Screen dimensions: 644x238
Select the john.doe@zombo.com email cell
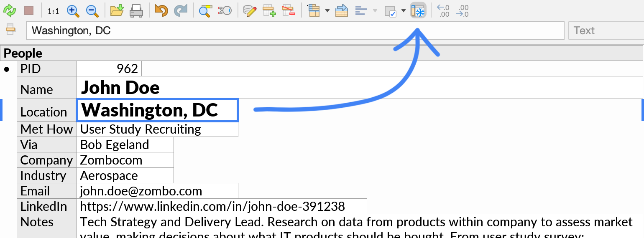[x=157, y=191]
